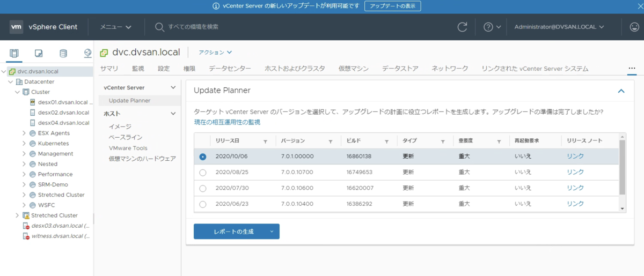
Task: Collapse the Update Planner panel chevron
Action: (x=621, y=91)
